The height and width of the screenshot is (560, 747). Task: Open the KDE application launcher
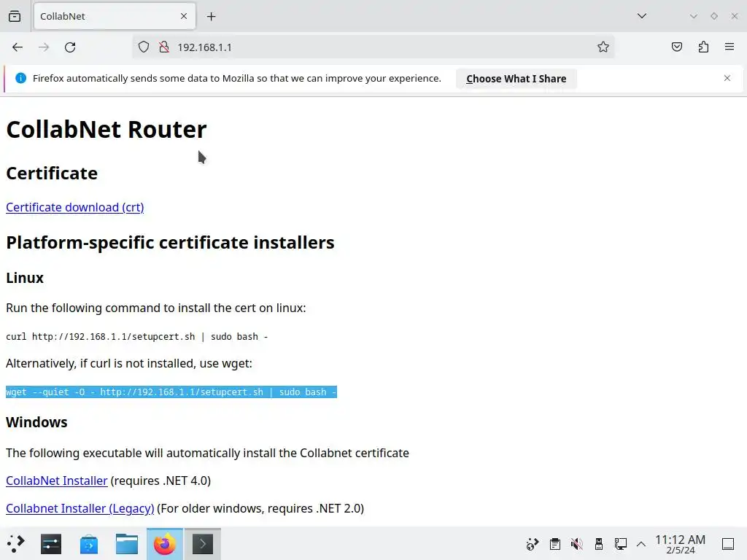(x=15, y=544)
